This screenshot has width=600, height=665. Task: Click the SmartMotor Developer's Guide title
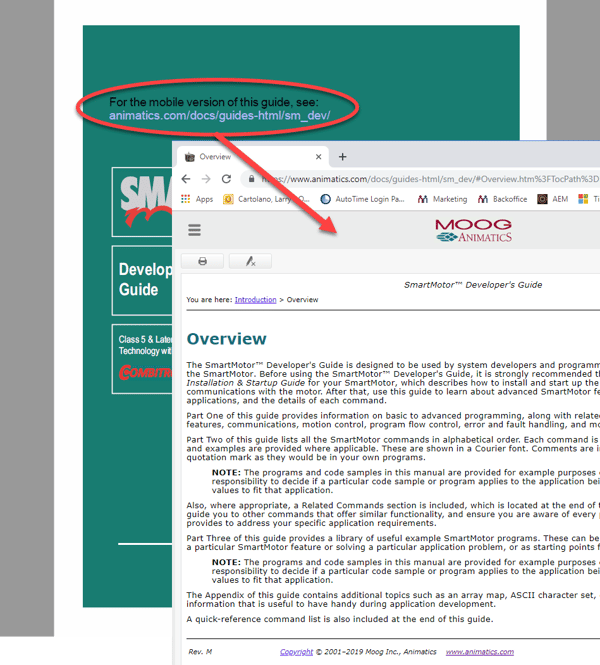click(x=473, y=285)
